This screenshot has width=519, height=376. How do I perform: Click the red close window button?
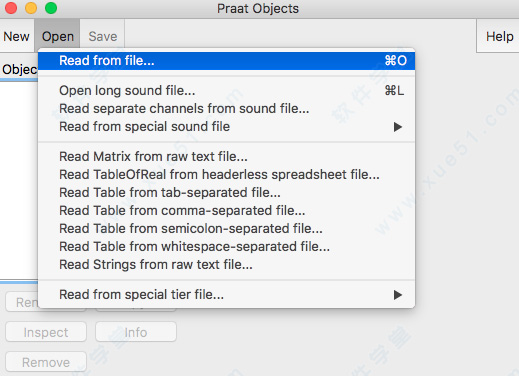pyautogui.click(x=11, y=8)
